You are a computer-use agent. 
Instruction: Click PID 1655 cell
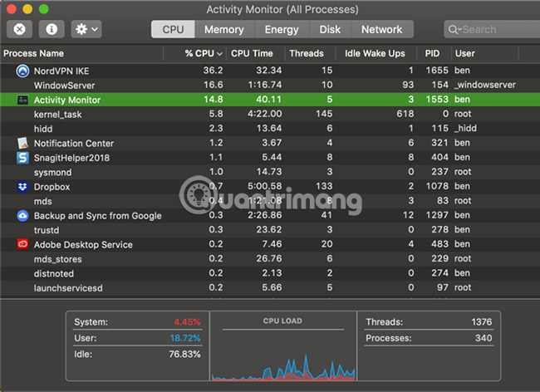(437, 71)
